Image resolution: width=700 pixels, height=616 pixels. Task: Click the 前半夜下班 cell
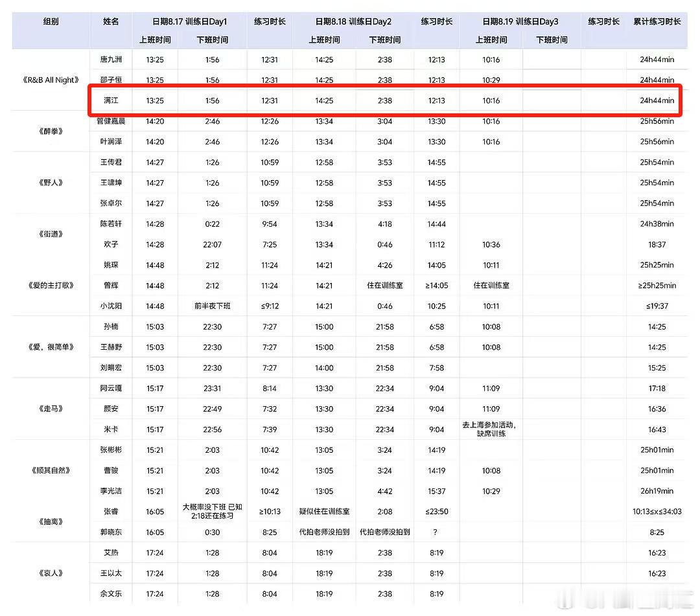tap(212, 306)
